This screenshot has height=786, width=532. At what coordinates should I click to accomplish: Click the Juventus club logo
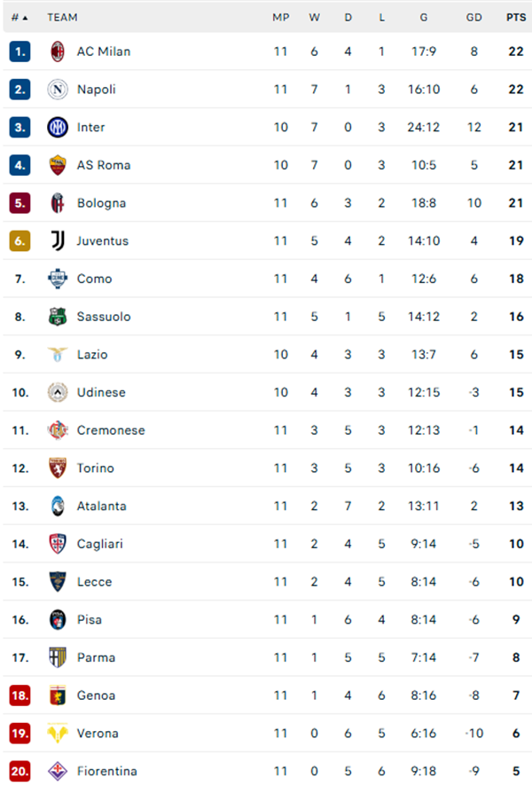pyautogui.click(x=56, y=240)
